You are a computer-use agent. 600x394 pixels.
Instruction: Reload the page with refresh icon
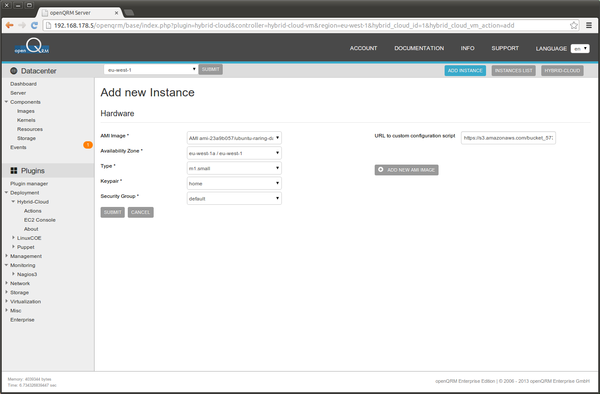pos(34,25)
